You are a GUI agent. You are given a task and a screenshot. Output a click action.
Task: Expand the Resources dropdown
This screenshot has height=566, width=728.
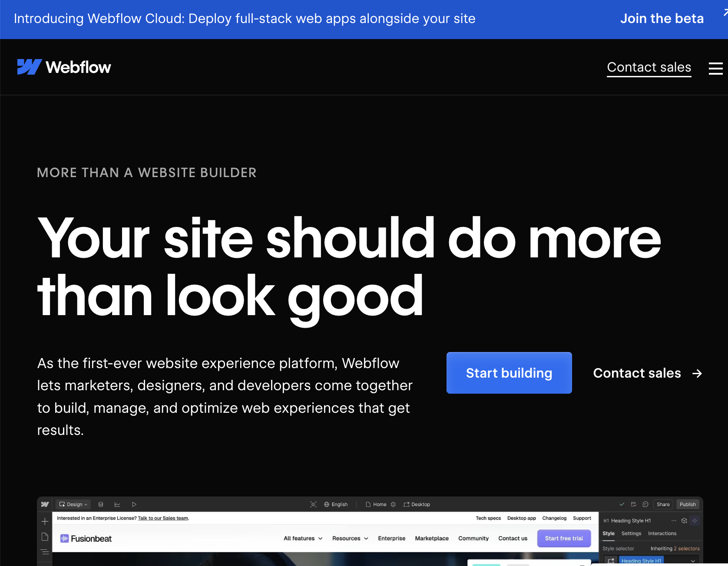350,538
